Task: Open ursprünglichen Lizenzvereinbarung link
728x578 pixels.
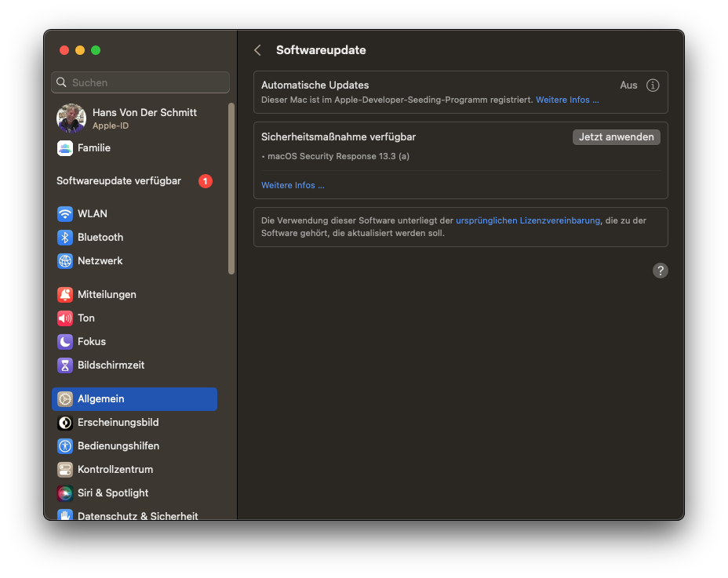Action: click(527, 221)
